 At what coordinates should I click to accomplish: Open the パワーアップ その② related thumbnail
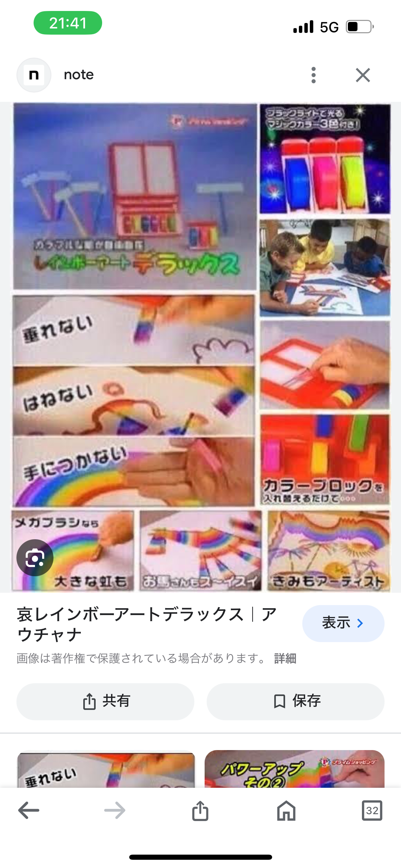(x=294, y=769)
